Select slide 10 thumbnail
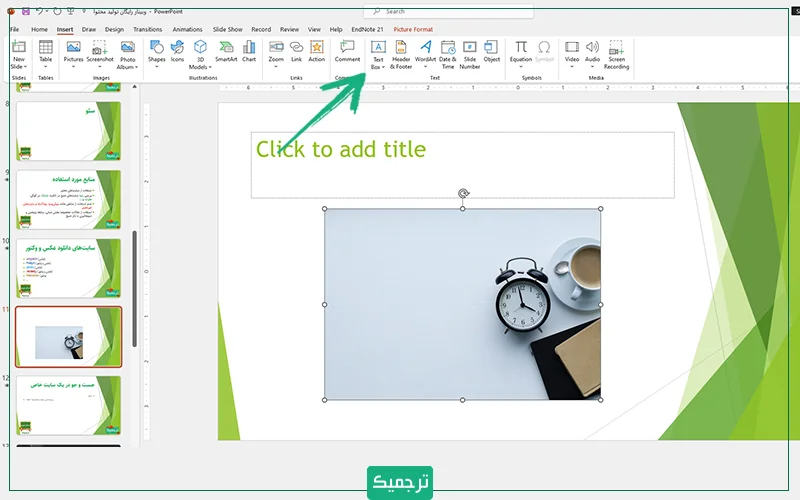The image size is (800, 500). pyautogui.click(x=68, y=268)
